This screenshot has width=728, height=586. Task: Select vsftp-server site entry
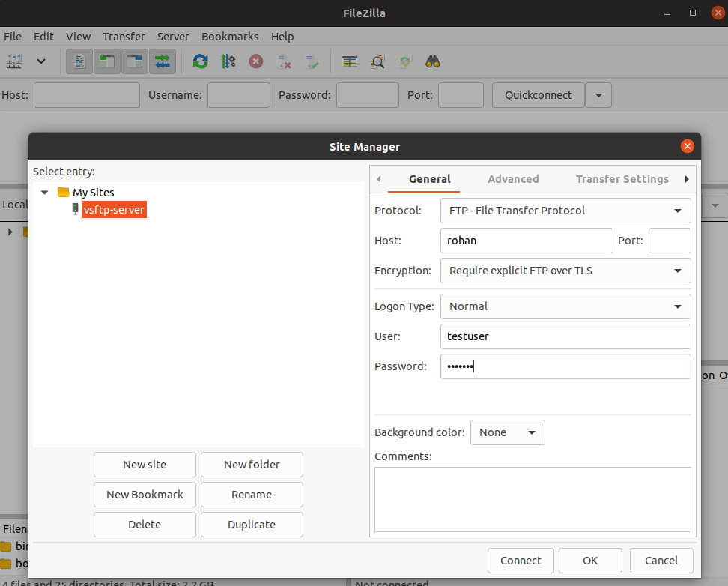pyautogui.click(x=114, y=210)
